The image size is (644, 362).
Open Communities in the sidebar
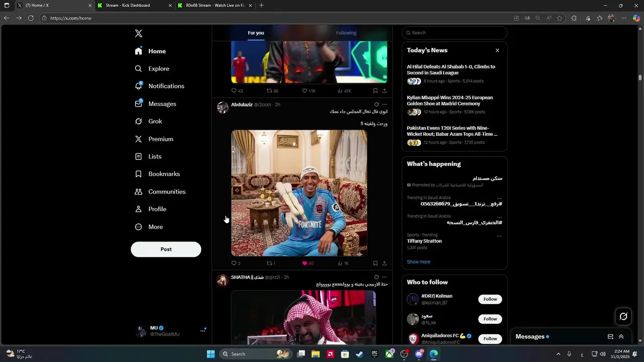point(160,192)
